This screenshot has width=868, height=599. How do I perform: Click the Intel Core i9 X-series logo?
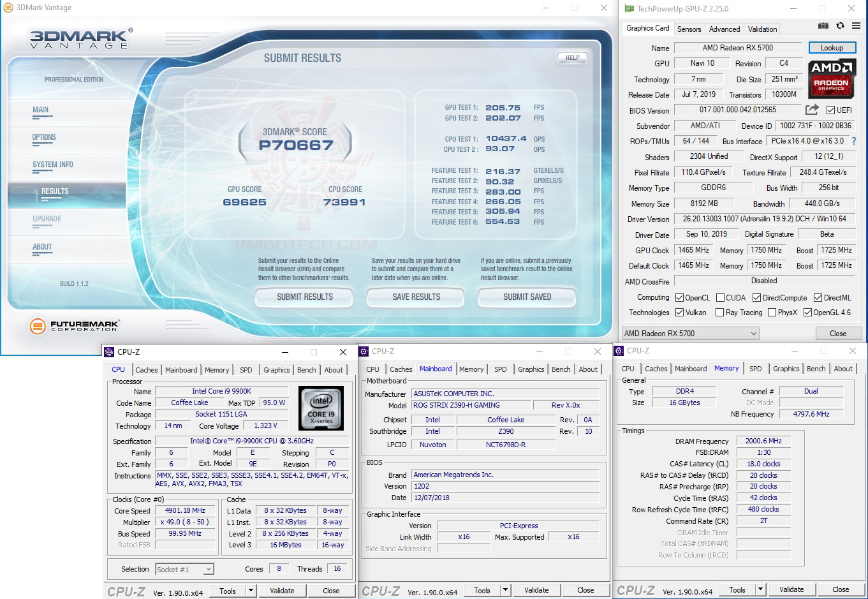pyautogui.click(x=321, y=408)
